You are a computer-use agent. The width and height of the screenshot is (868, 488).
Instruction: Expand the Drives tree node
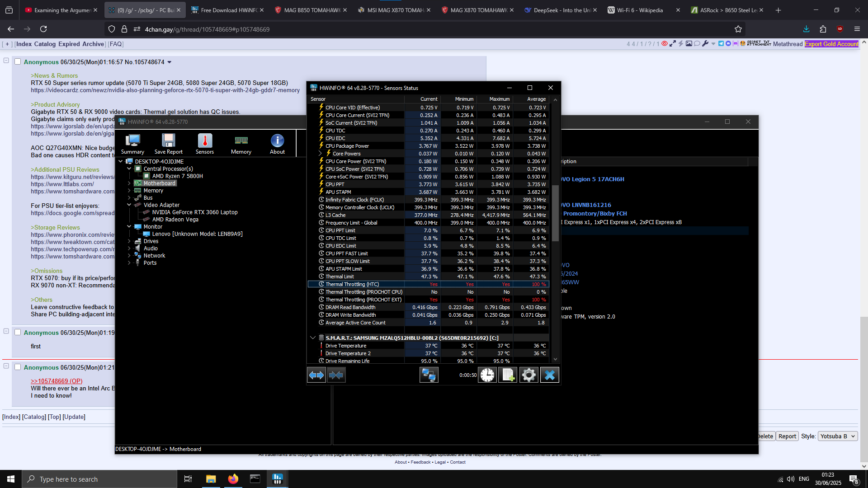point(129,241)
